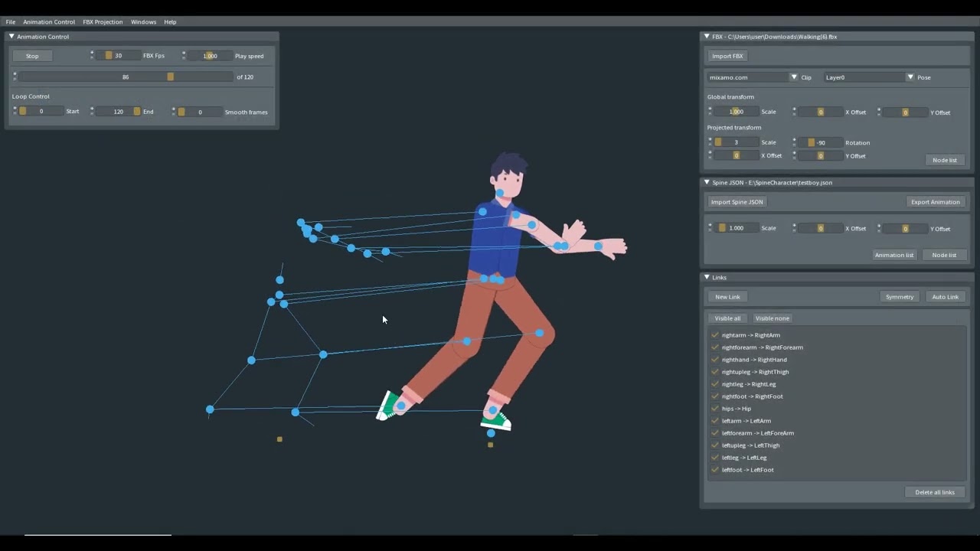Click the Projected transform X Offset slider
Screen dimensions: 980x551
click(x=736, y=155)
